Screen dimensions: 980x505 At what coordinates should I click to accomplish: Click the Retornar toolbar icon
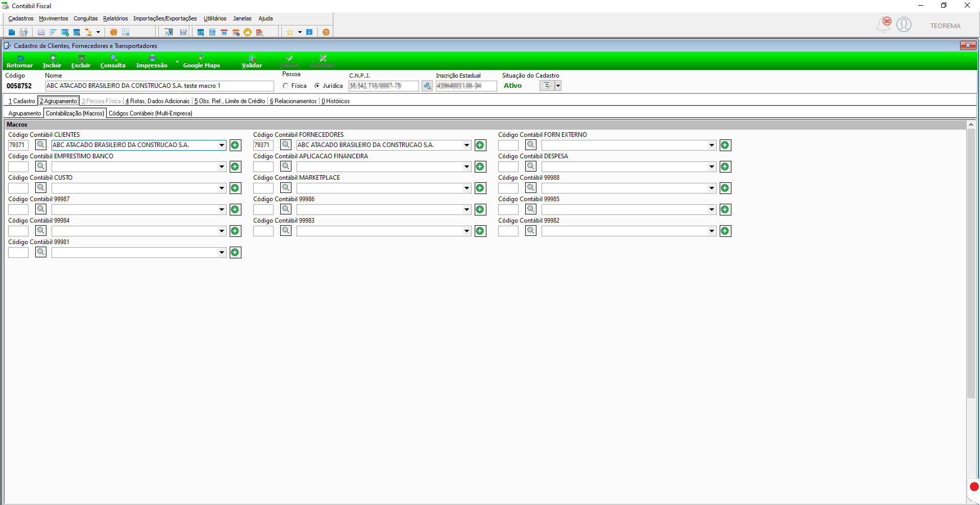click(x=19, y=61)
